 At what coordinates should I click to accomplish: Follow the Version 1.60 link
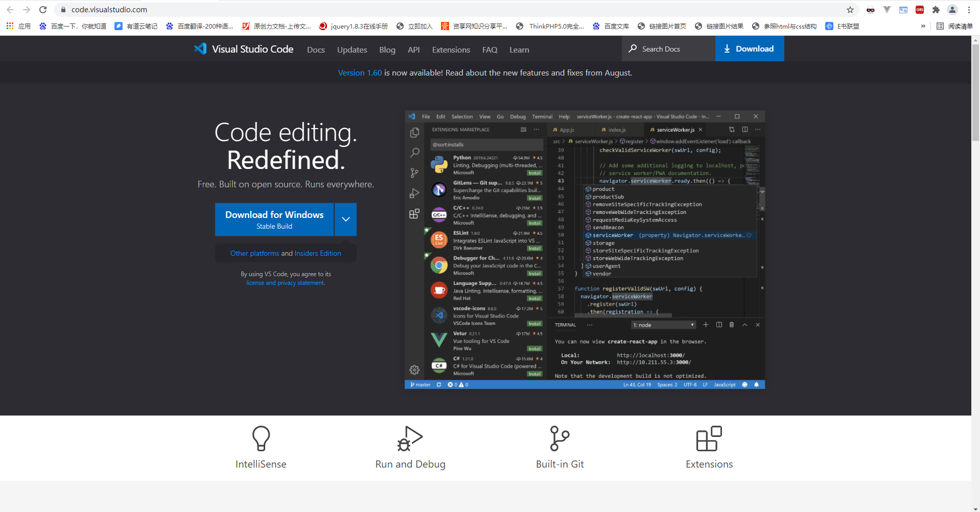360,73
